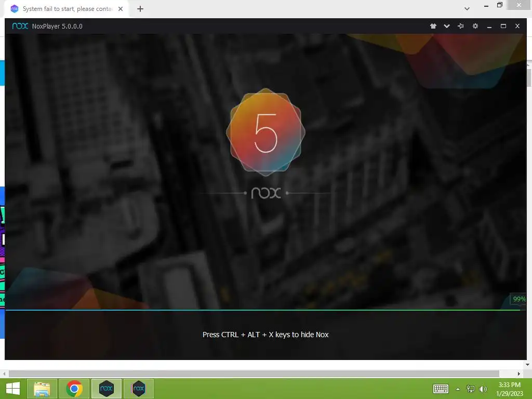This screenshot has height=399, width=532.
Task: Open the volume control tray icon
Action: [483, 389]
